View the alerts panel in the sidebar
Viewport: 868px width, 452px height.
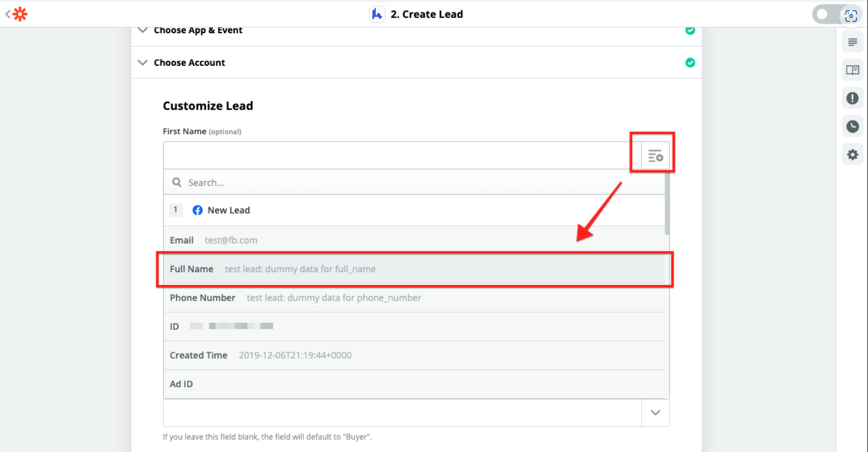click(x=852, y=98)
